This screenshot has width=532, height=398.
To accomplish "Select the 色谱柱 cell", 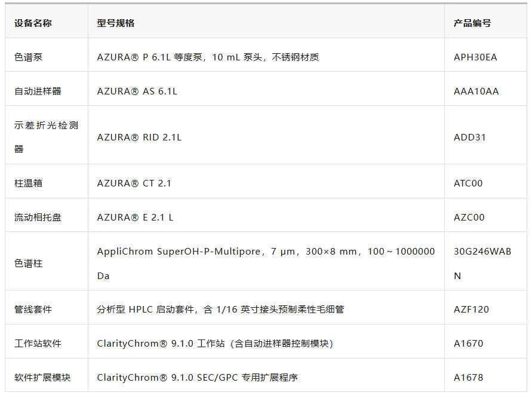I will 47,261.
